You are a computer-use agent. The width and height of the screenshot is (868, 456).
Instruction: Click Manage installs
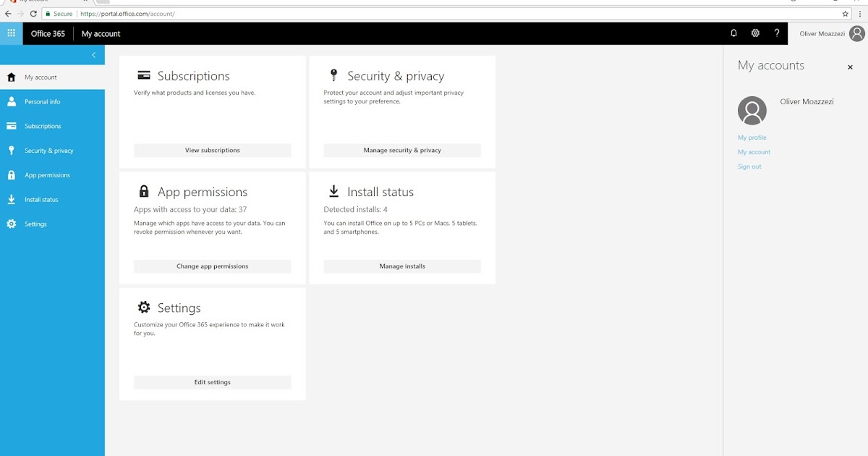click(402, 266)
